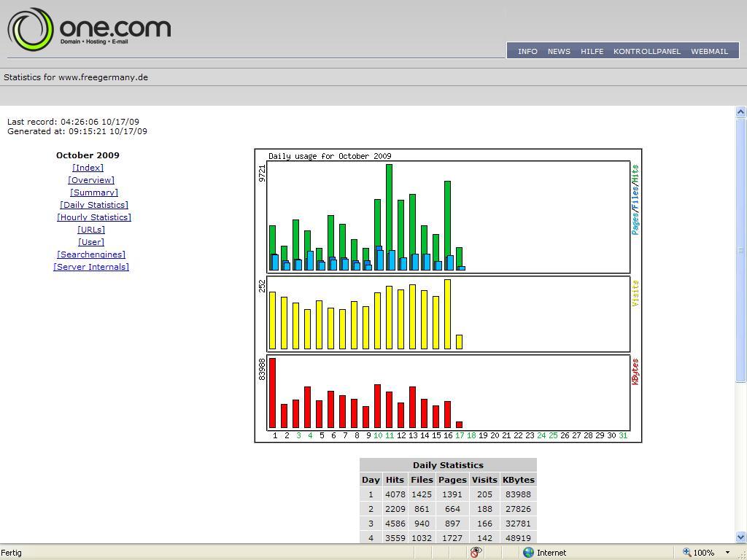This screenshot has height=560, width=747.
Task: Click the 'Hits' column header
Action: [395, 480]
